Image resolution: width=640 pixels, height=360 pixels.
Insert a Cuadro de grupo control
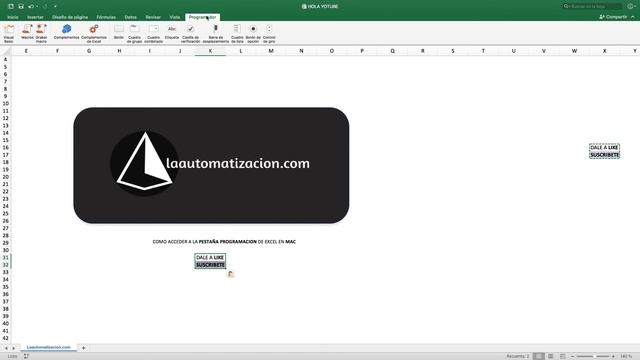pos(134,33)
